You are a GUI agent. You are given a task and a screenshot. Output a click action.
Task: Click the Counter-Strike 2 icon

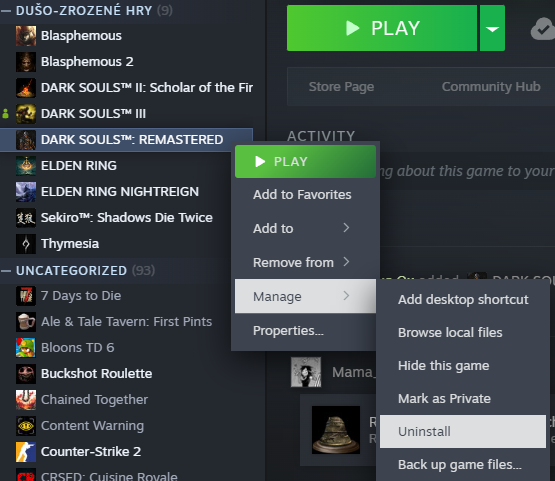(x=26, y=452)
